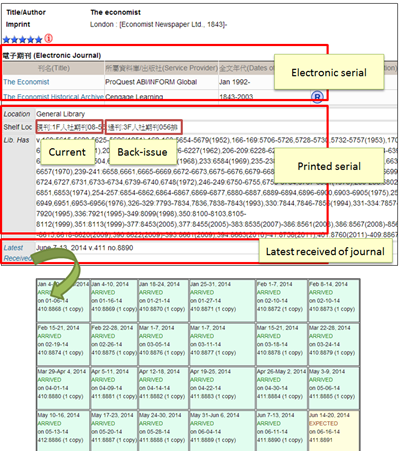Click the Jan 25-31, 2014 issue cell
400x451 pixels.
coord(222,301)
